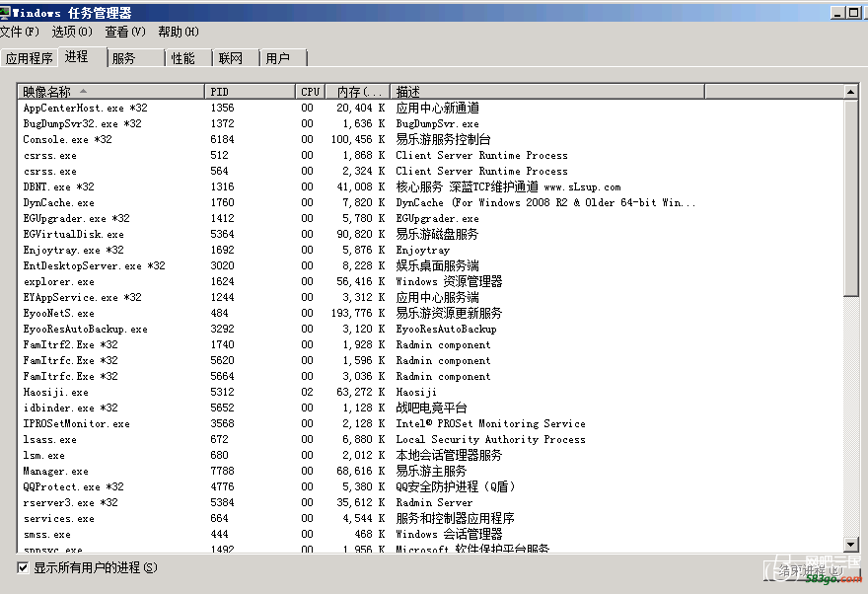This screenshot has width=868, height=594.
Task: Open the 帮助(H) menu
Action: click(x=179, y=32)
